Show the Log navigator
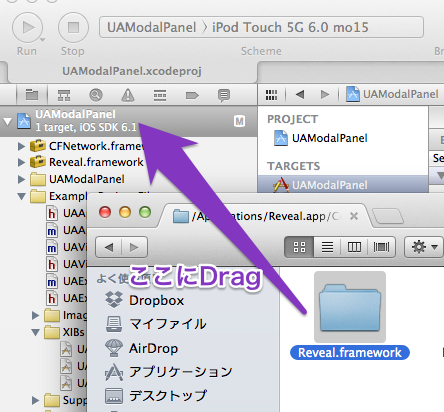Image resolution: width=444 pixels, height=412 pixels. coord(224,95)
